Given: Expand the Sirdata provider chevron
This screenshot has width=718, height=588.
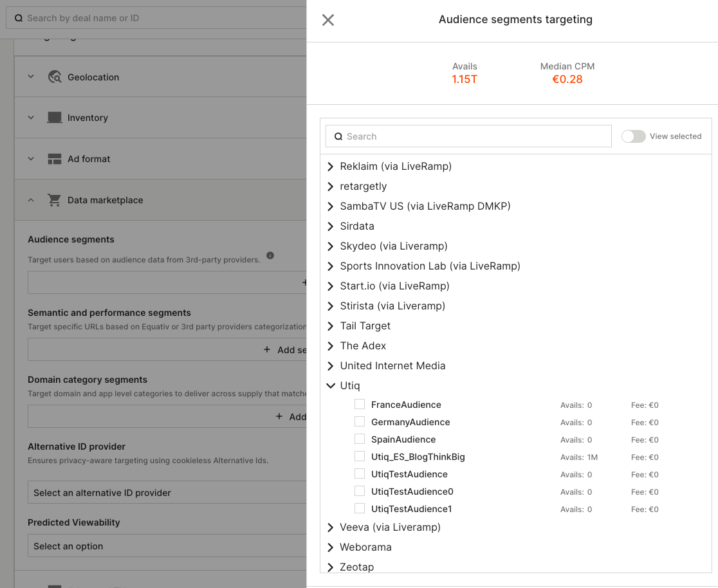Looking at the screenshot, I should 331,226.
